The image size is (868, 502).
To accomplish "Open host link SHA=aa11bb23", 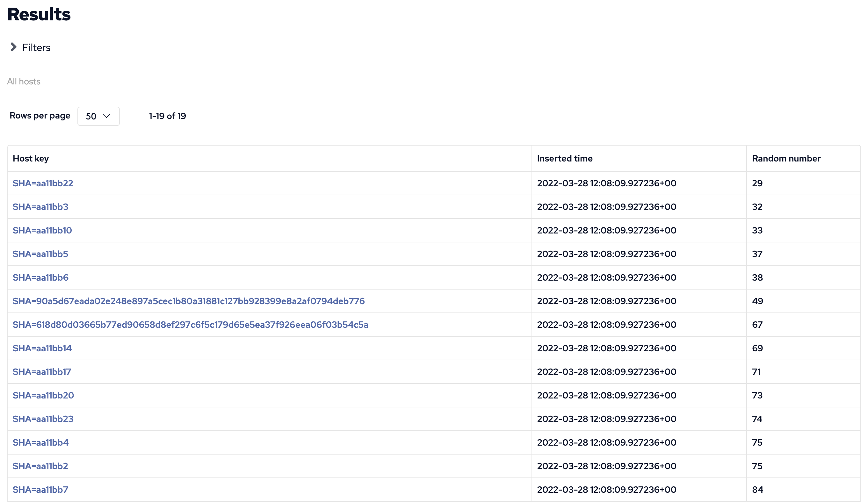I will click(x=43, y=419).
